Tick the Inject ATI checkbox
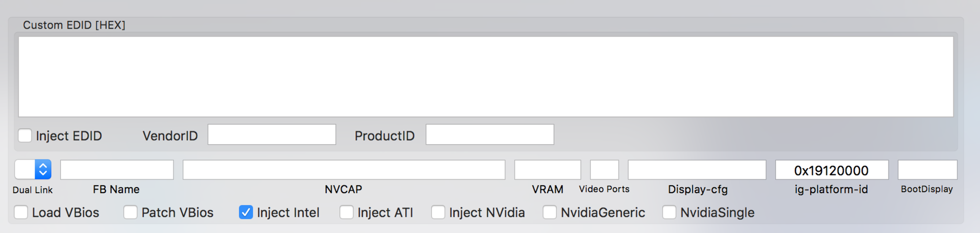The height and width of the screenshot is (233, 980). (x=346, y=212)
